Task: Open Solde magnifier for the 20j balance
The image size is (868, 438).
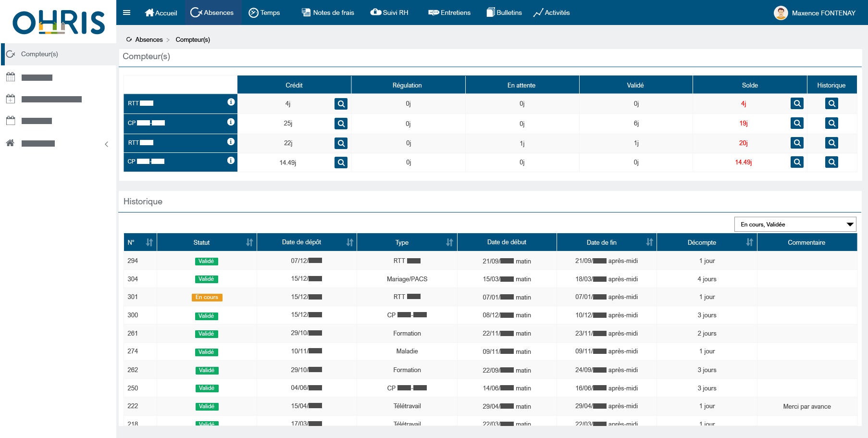Action: pyautogui.click(x=797, y=143)
